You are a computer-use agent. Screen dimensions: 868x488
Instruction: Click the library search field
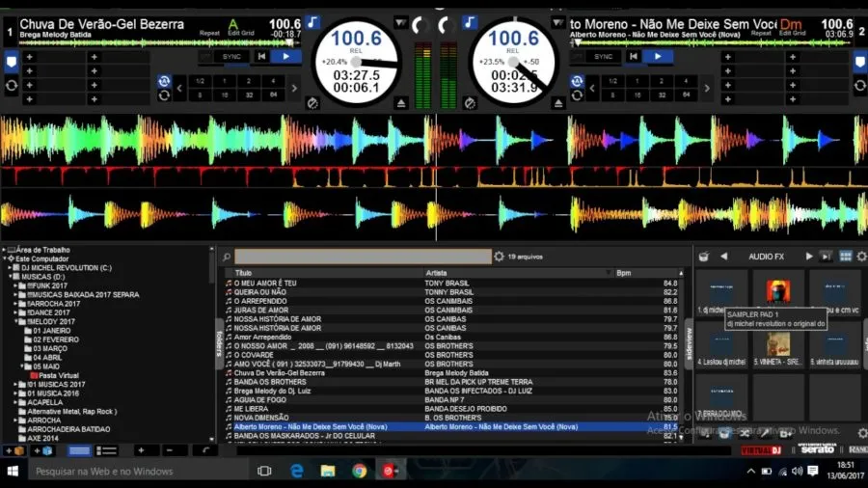363,257
